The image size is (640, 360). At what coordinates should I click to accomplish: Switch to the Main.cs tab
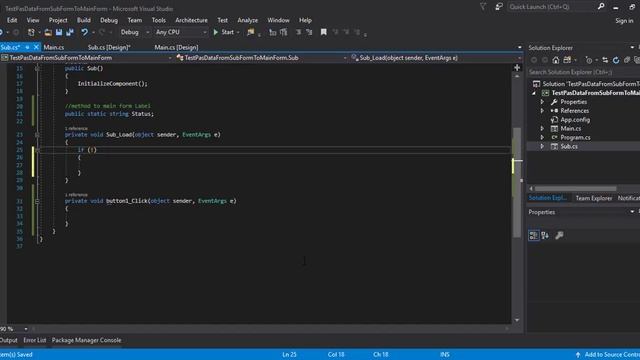pos(53,47)
